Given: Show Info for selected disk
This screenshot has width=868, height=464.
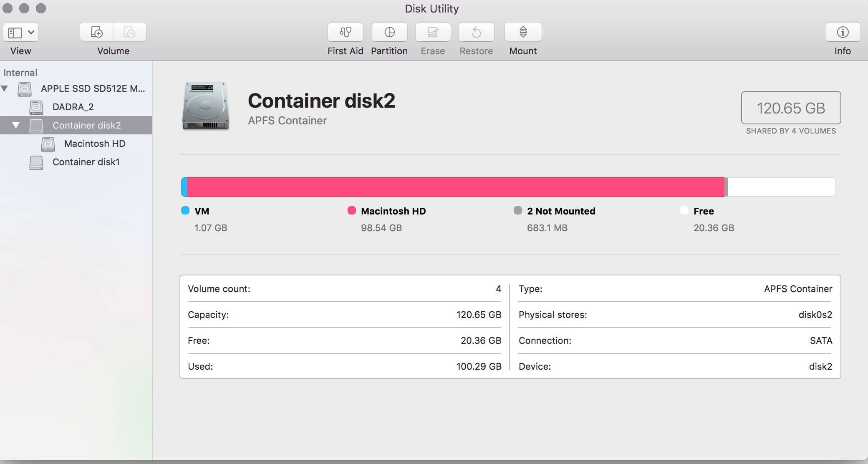Looking at the screenshot, I should tap(843, 32).
